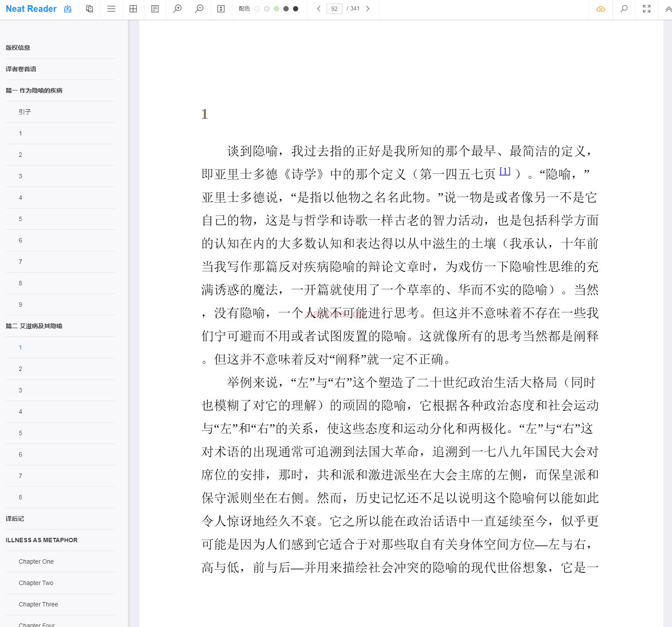Go to next page arrow
The image size is (672, 627).
(368, 9)
